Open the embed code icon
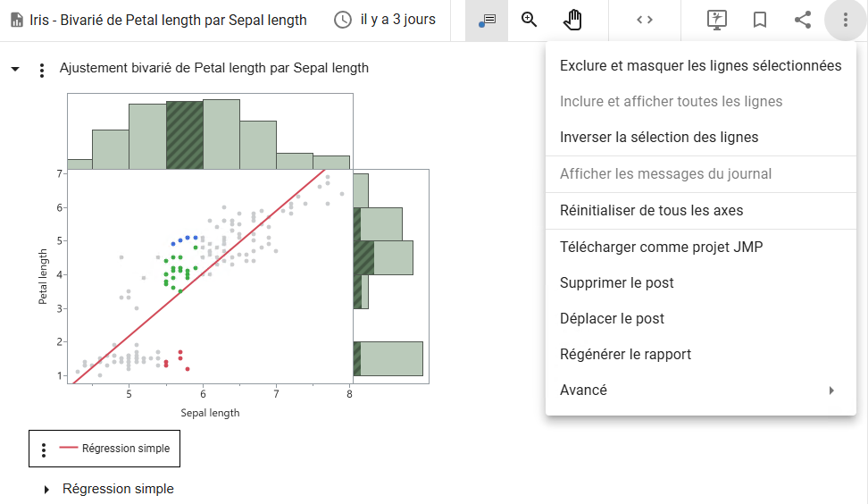 click(x=645, y=20)
